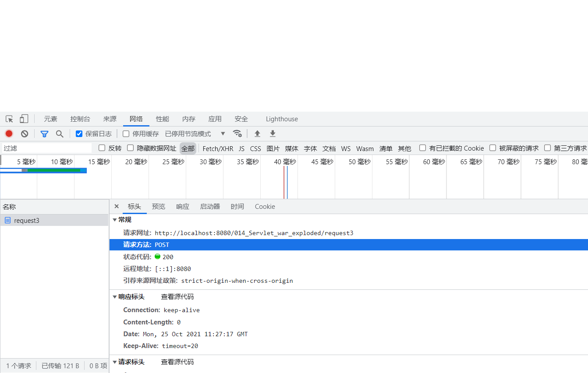The image size is (588, 373).
Task: Open the 启动器 details tab
Action: pyautogui.click(x=210, y=207)
